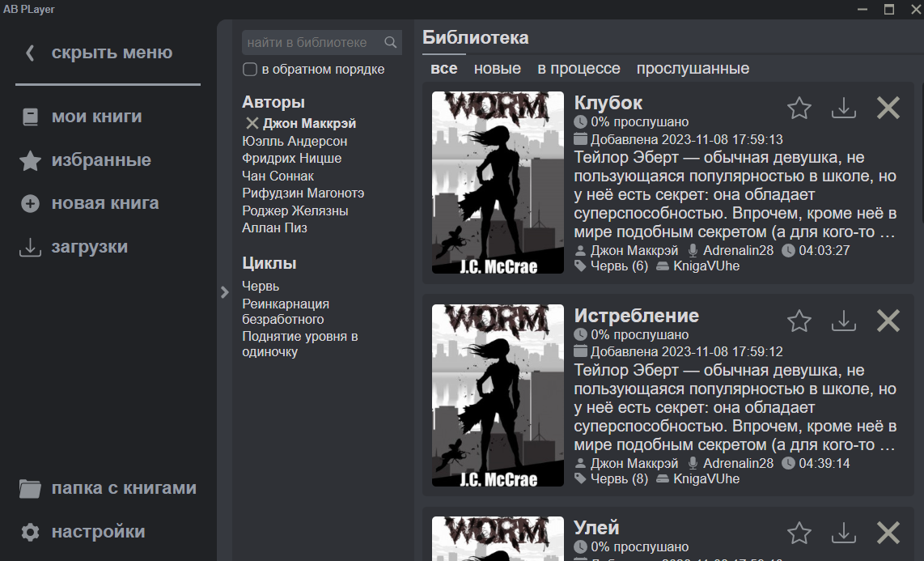Click 'KnigaVUhe' source in Клубок card
The width and height of the screenshot is (924, 561).
click(x=706, y=266)
